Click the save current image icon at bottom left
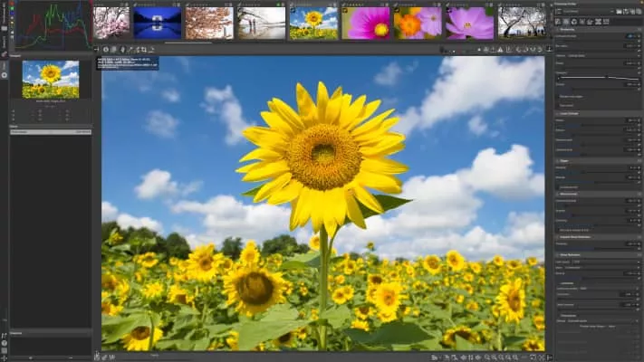Image resolution: width=644 pixels, height=362 pixels. pyautogui.click(x=98, y=357)
